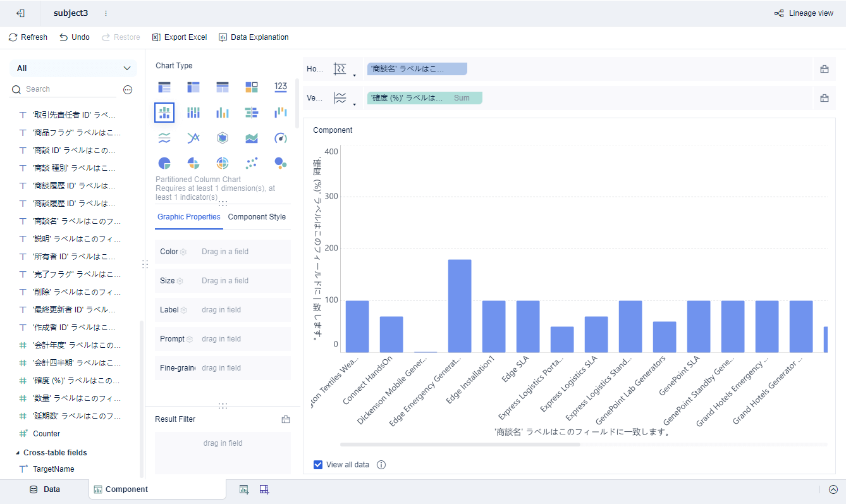Open vertical axis toolbox icon
This screenshot has height=504, width=846.
[x=825, y=98]
